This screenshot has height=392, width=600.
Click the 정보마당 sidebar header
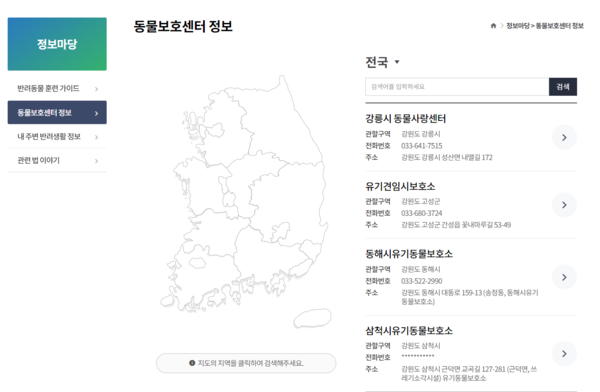coord(57,44)
